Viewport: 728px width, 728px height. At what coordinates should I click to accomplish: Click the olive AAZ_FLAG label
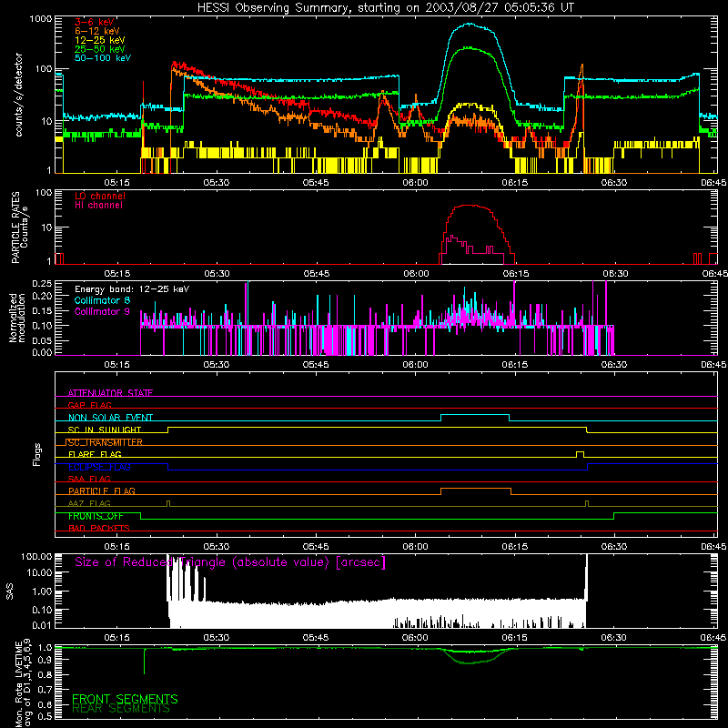tap(89, 503)
